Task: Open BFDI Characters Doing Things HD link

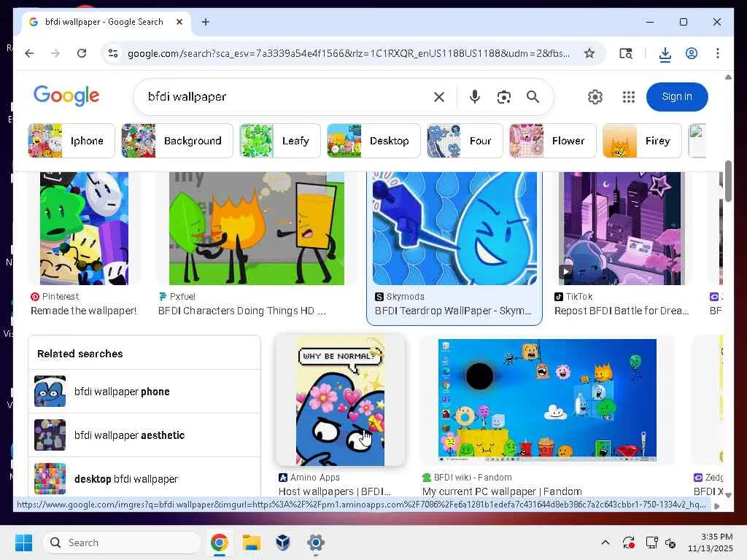Action: [x=242, y=311]
